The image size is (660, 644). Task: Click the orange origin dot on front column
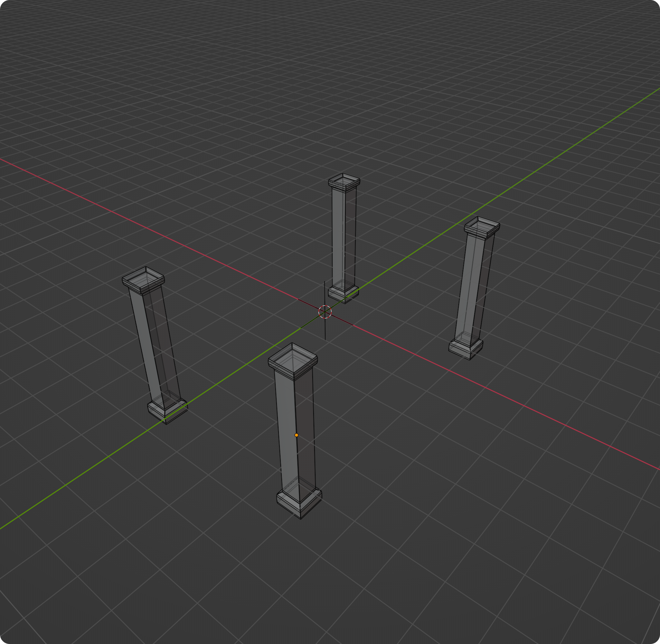pos(296,435)
